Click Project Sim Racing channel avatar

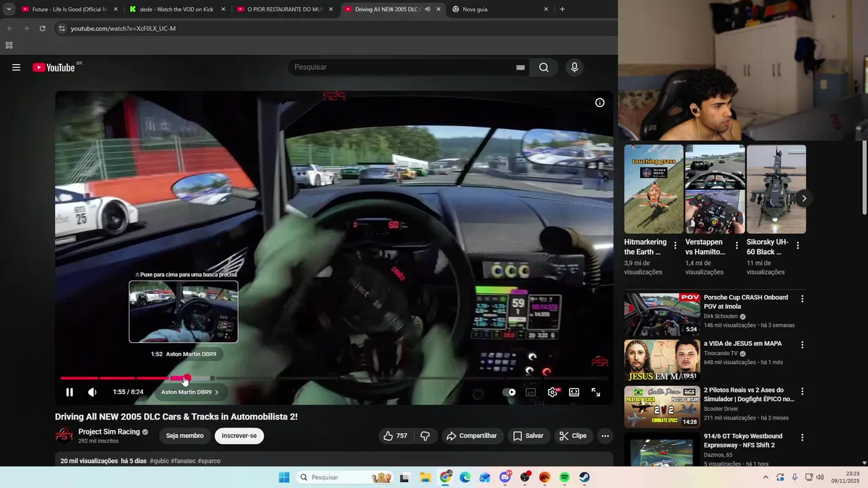pyautogui.click(x=64, y=436)
